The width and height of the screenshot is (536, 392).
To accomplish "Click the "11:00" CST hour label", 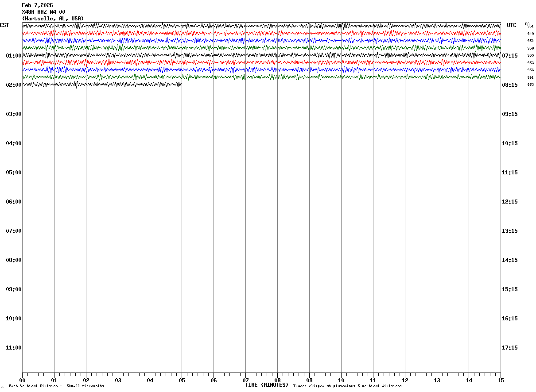I will point(14,348).
